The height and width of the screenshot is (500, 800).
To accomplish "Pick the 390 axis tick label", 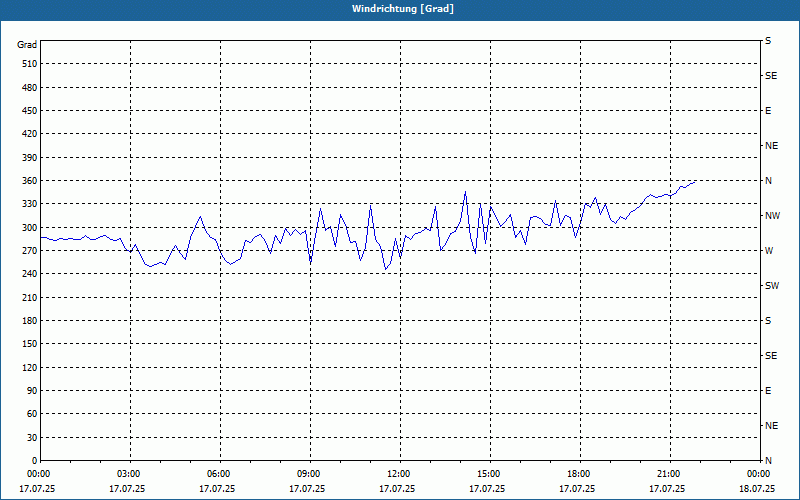I will (x=29, y=158).
